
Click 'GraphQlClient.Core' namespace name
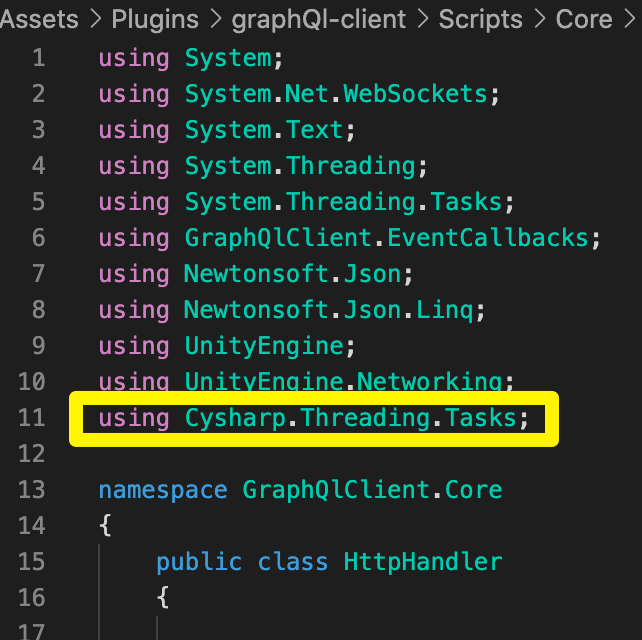coord(372,490)
